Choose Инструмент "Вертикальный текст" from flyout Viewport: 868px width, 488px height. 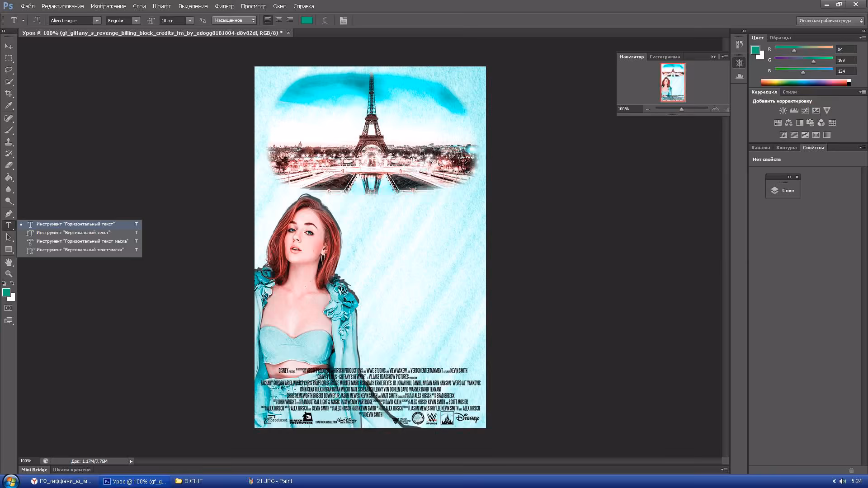pyautogui.click(x=80, y=233)
